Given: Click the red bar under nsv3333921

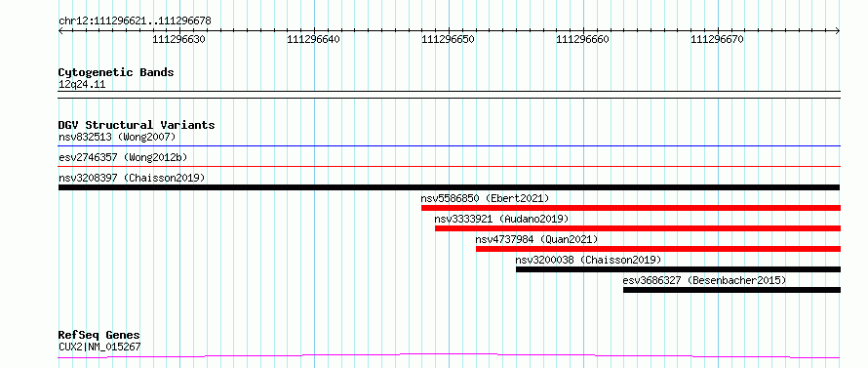Looking at the screenshot, I should tap(638, 228).
